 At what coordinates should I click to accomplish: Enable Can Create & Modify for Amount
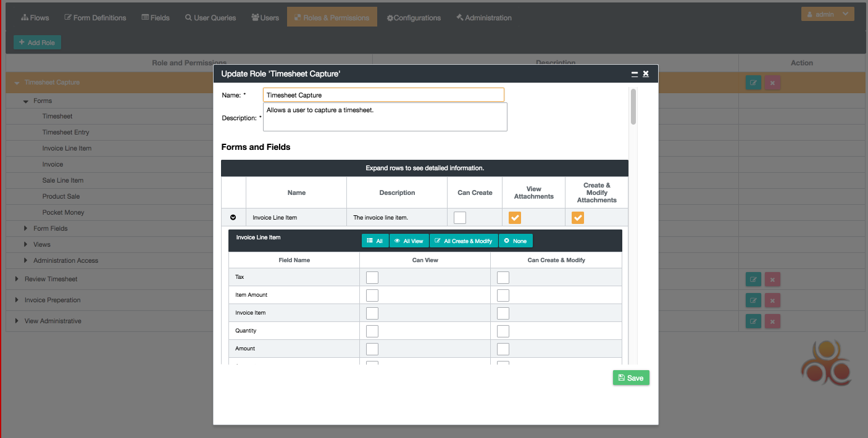[503, 349]
